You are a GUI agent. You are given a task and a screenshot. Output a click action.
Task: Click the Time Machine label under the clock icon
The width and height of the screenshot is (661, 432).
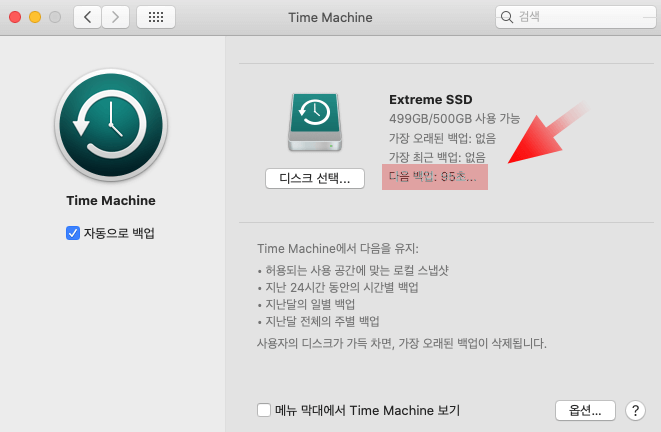(111, 201)
